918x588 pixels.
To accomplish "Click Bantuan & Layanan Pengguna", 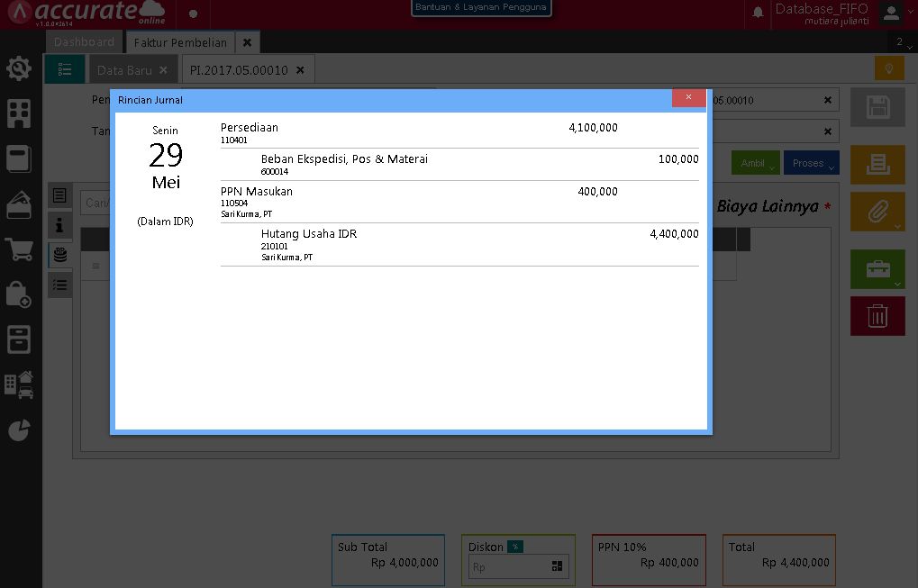I will point(481,6).
